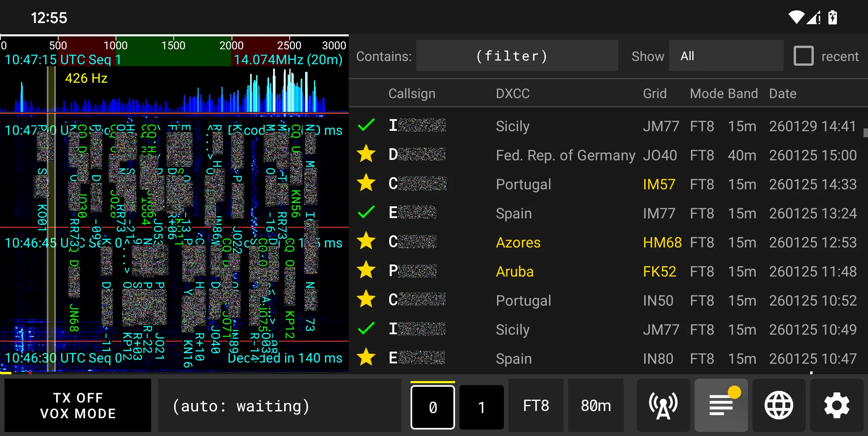Toggle TX OFF VOX MODE button
868x436 pixels.
[x=78, y=405]
